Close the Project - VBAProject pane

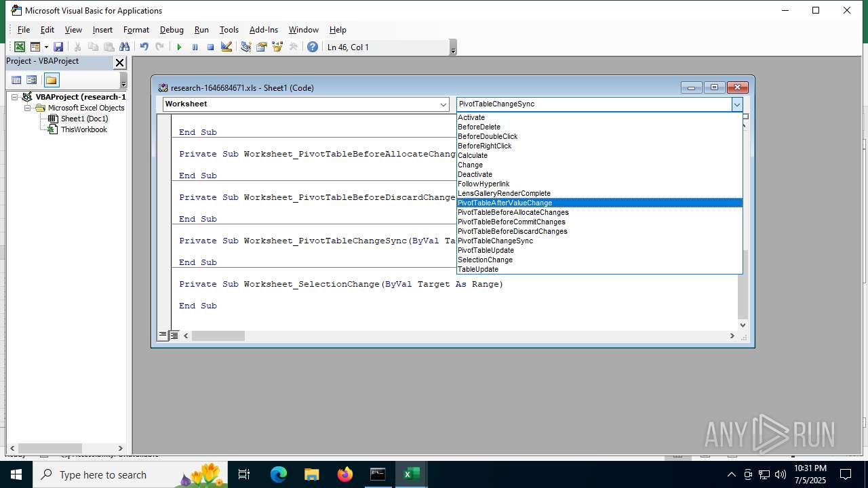119,62
